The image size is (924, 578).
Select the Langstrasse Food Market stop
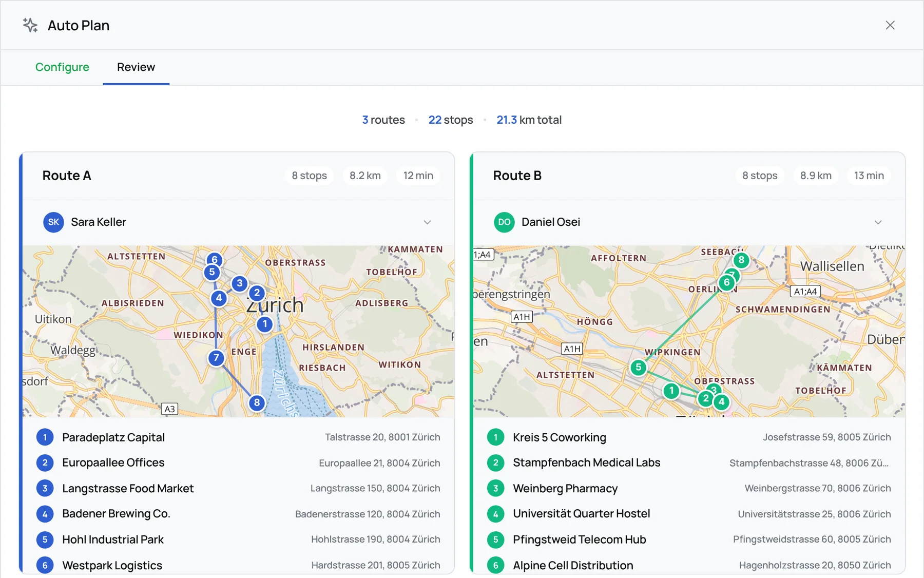pyautogui.click(x=238, y=489)
